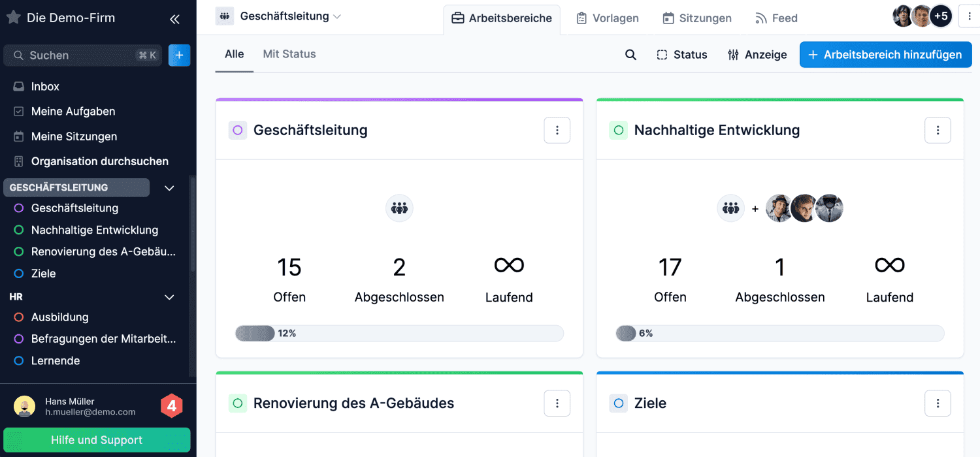Click the 12% progress bar on Geschäftsleitung
Screen dimensions: 980x457
(399, 334)
